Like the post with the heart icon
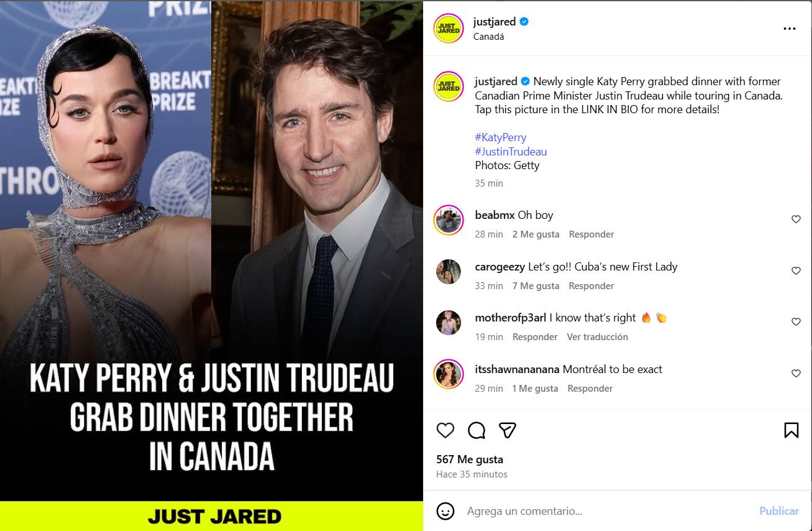The width and height of the screenshot is (812, 531). pyautogui.click(x=445, y=430)
